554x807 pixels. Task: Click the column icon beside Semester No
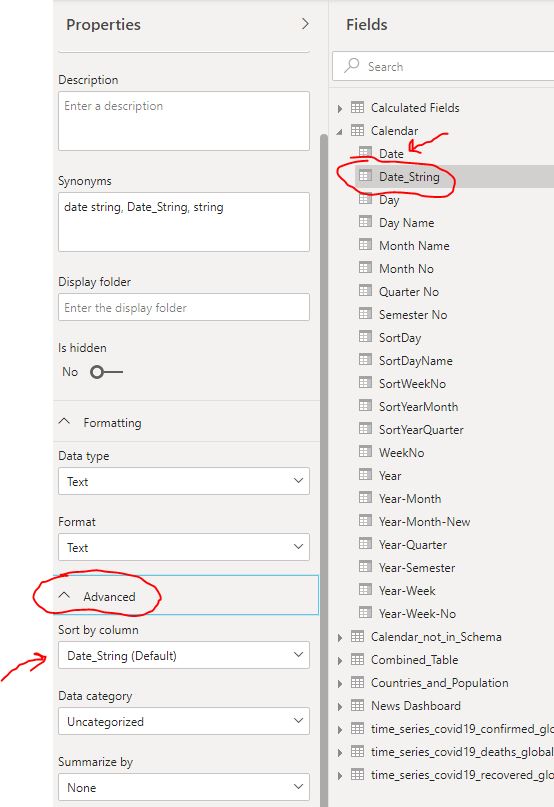[365, 314]
